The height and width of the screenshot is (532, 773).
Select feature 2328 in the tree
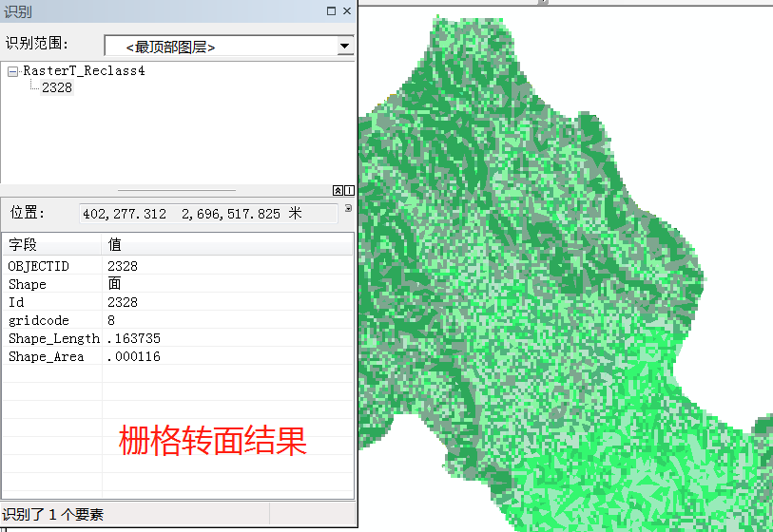tap(57, 87)
